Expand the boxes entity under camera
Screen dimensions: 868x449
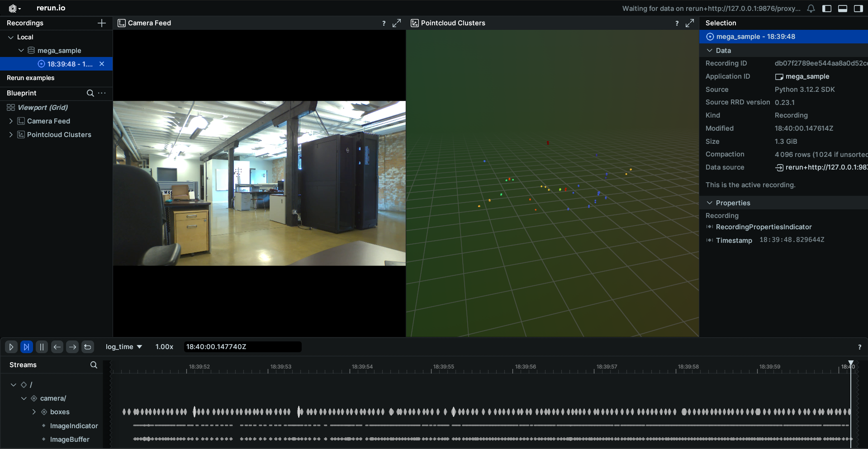pos(33,412)
